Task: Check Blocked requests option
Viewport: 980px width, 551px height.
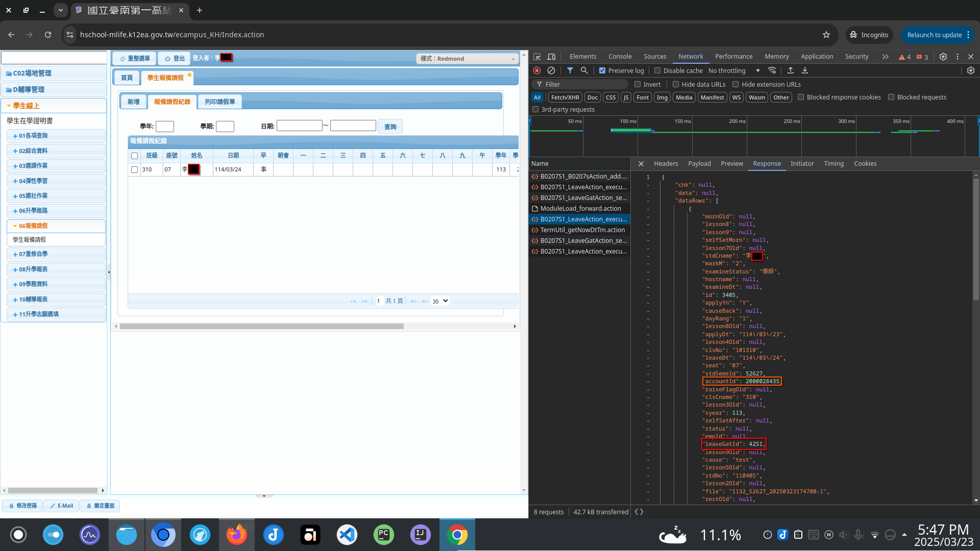Action: pyautogui.click(x=891, y=97)
